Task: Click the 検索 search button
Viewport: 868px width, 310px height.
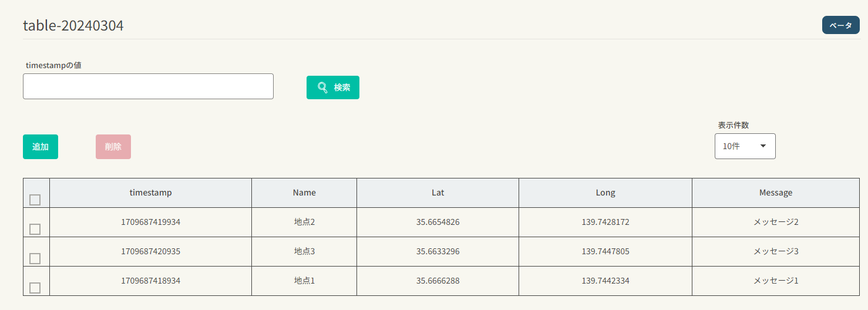Action: click(333, 87)
